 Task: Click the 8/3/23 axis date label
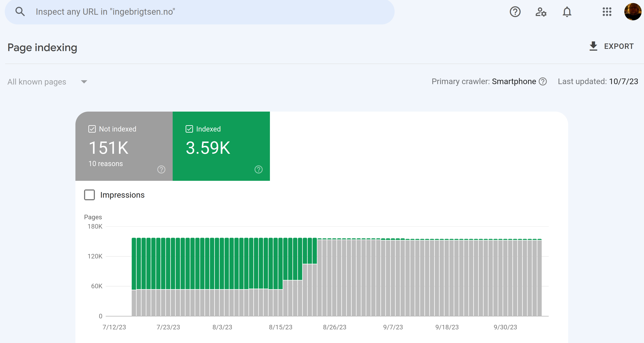pyautogui.click(x=222, y=327)
